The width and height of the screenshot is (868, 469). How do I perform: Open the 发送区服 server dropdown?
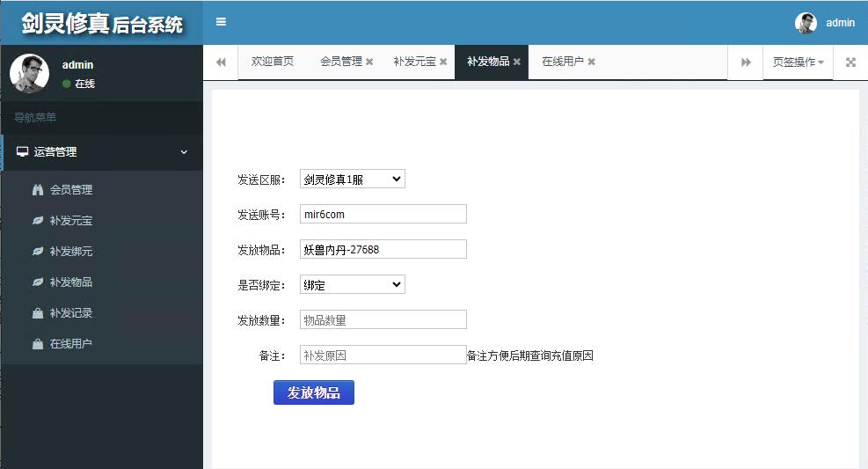pos(352,180)
